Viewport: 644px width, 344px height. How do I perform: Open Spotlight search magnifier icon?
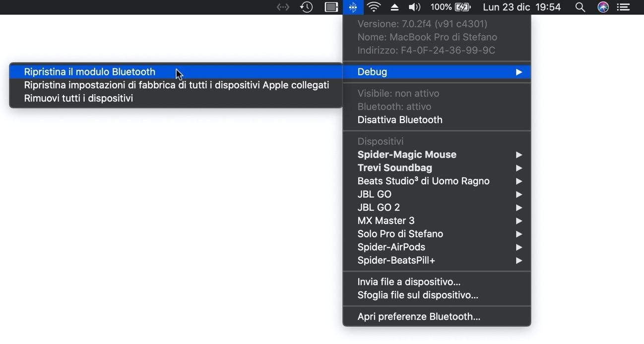tap(580, 7)
